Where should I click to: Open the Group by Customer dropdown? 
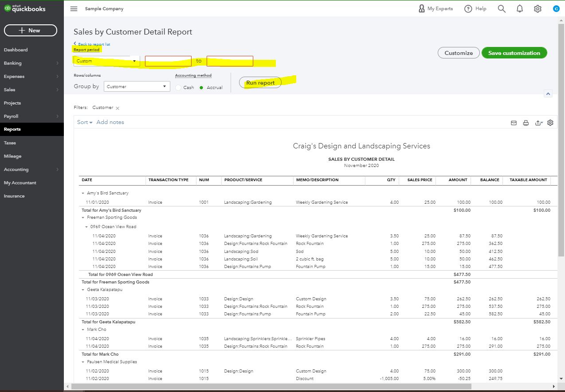tap(137, 86)
